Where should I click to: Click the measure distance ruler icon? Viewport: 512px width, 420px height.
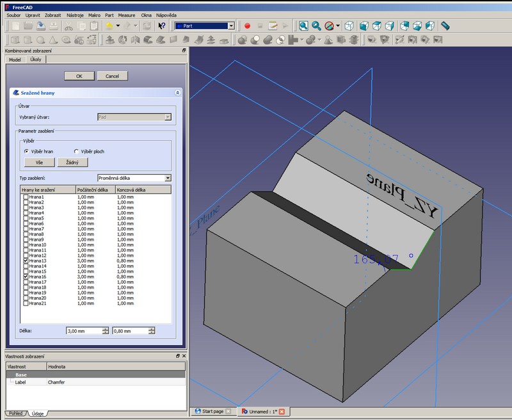coord(445,26)
